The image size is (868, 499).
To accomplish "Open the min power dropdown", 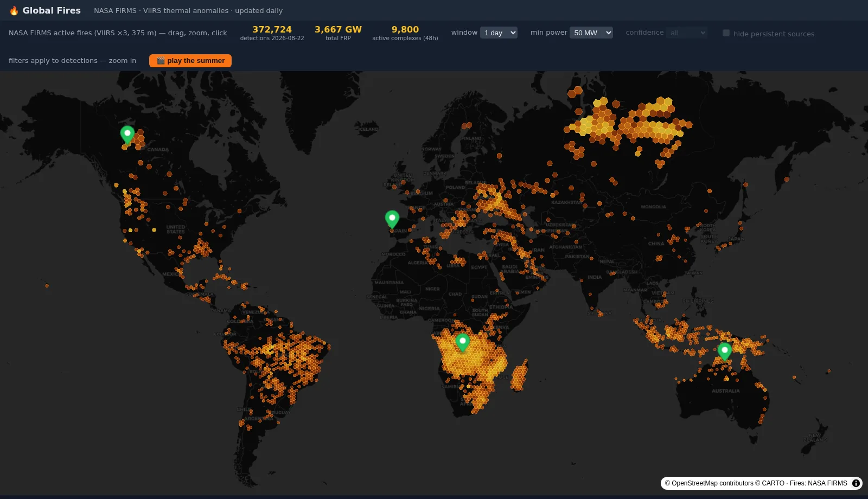I will 591,33.
